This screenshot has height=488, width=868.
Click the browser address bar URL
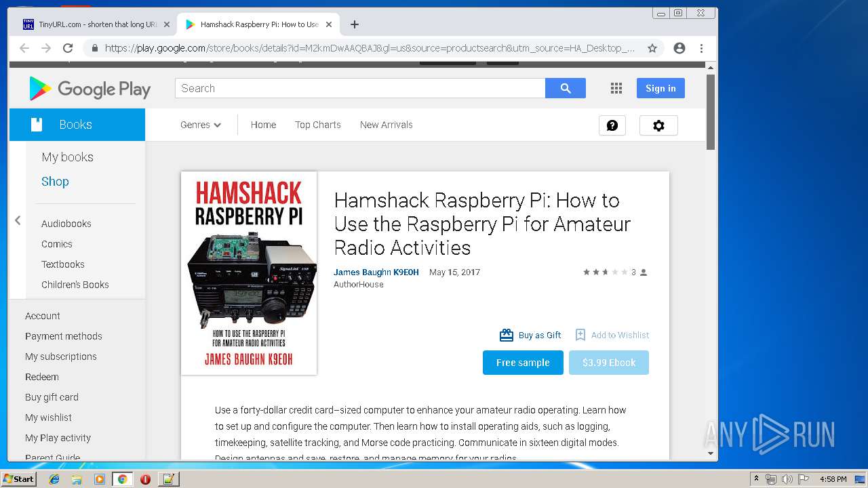(370, 48)
